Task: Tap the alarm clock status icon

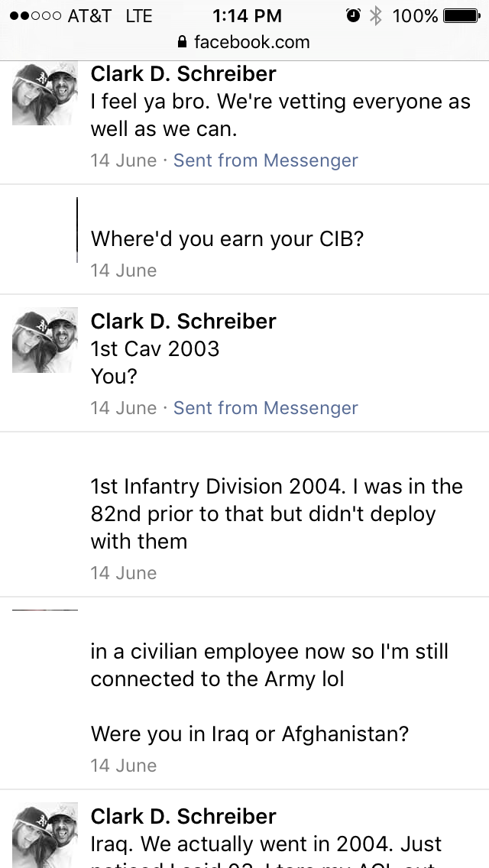Action: (x=353, y=15)
